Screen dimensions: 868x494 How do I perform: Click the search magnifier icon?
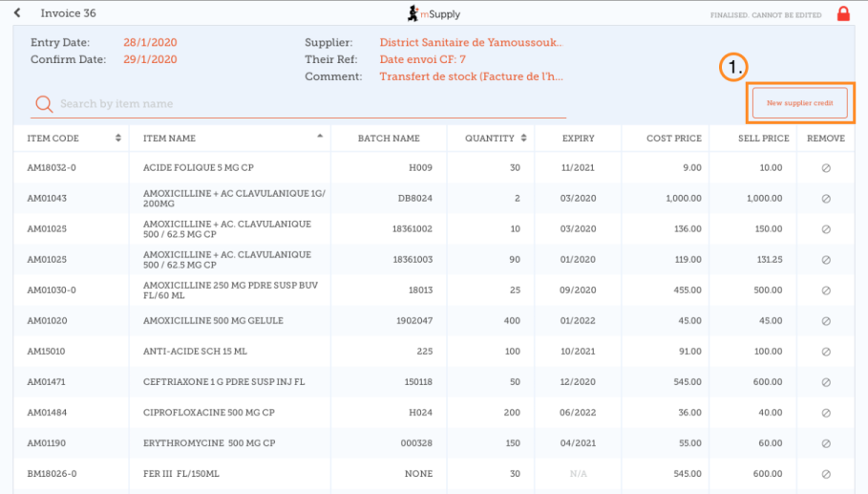(x=43, y=104)
